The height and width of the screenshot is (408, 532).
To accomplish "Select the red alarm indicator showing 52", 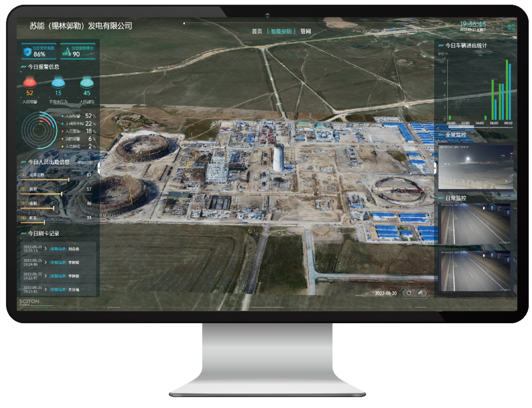I will pyautogui.click(x=29, y=83).
